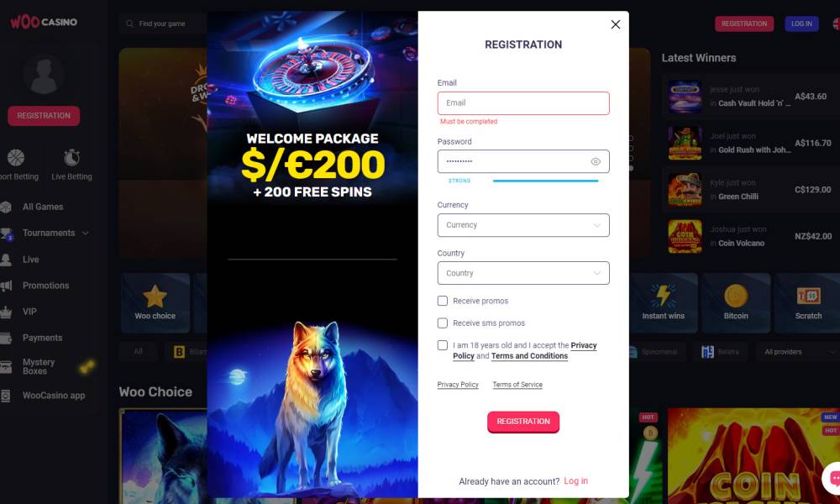The height and width of the screenshot is (504, 840).
Task: Click the Woo Casino logo
Action: coord(44,22)
